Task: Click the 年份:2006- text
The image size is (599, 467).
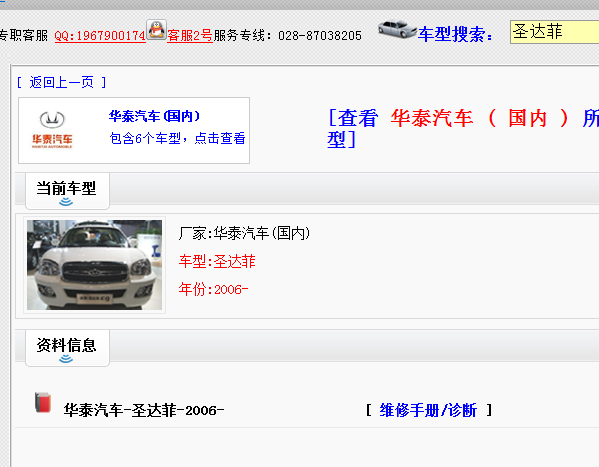Action: [x=214, y=289]
